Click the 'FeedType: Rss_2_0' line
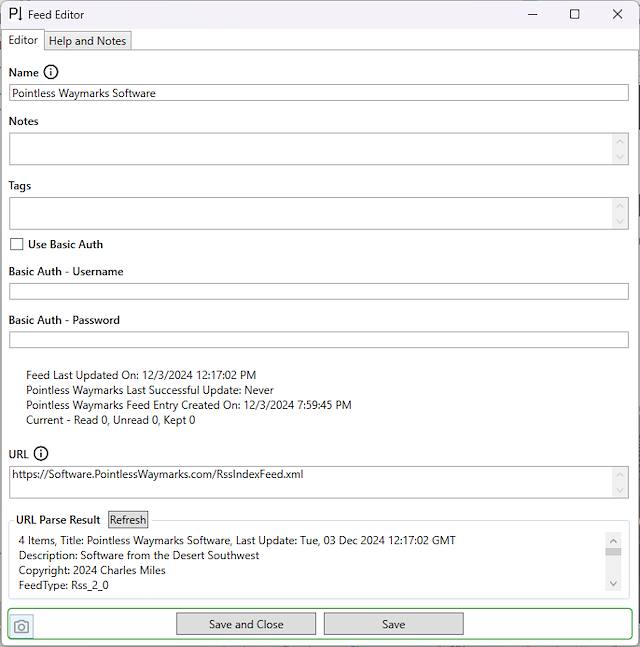Screen dimensions: 640x647 [x=64, y=585]
